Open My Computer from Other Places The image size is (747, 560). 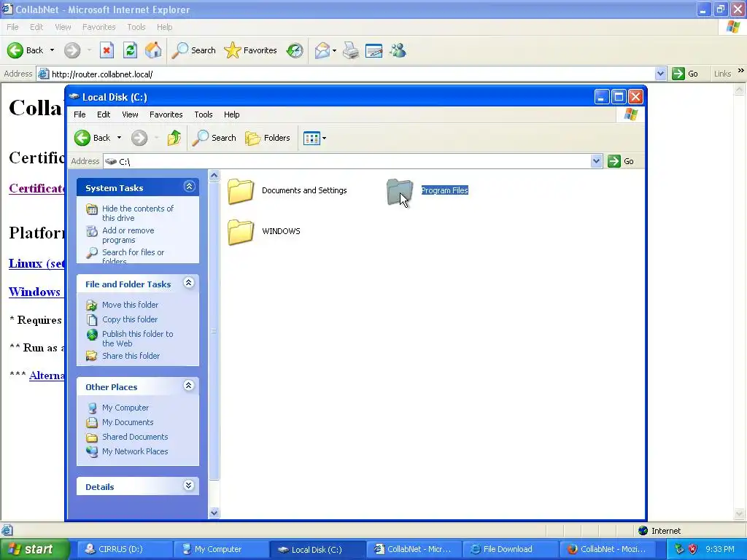[x=125, y=408]
